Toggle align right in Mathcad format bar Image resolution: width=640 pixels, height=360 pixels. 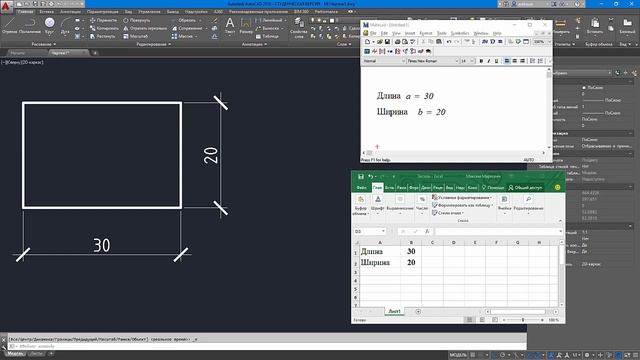522,61
